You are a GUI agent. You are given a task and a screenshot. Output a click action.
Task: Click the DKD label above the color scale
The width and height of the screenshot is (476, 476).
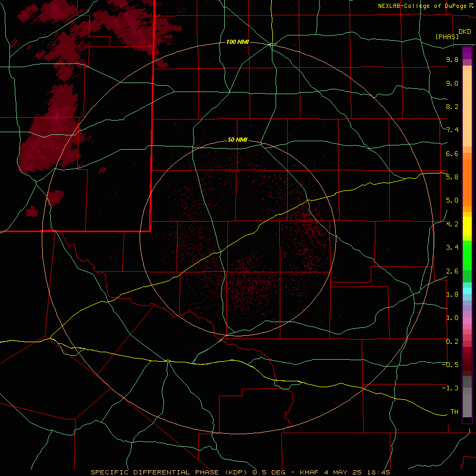coord(465,32)
